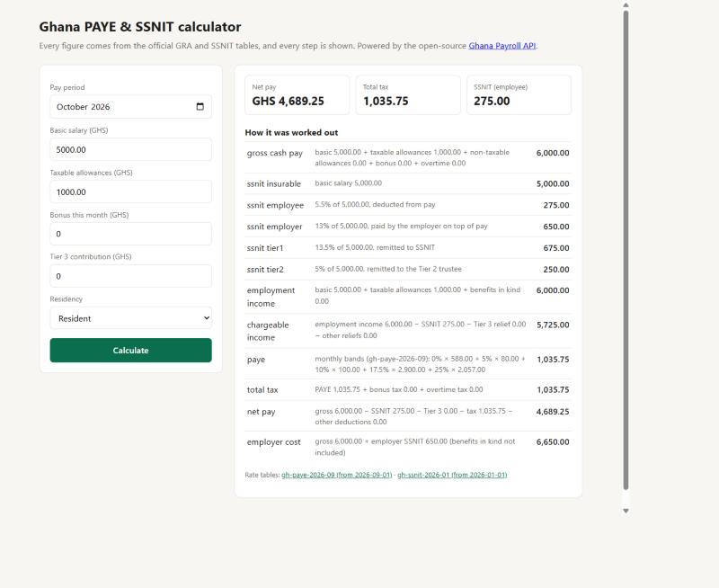Click the 250.00 ssnit tier2 amount
This screenshot has height=588, width=719.
coord(556,270)
